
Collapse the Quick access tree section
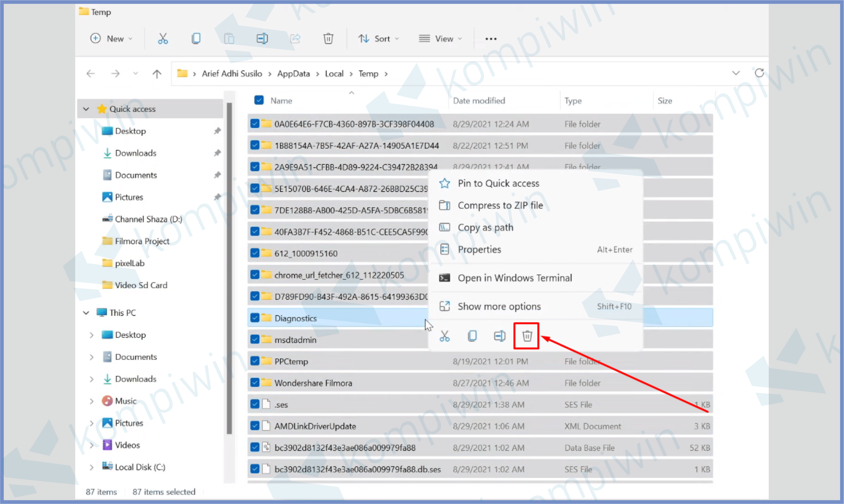coord(86,109)
